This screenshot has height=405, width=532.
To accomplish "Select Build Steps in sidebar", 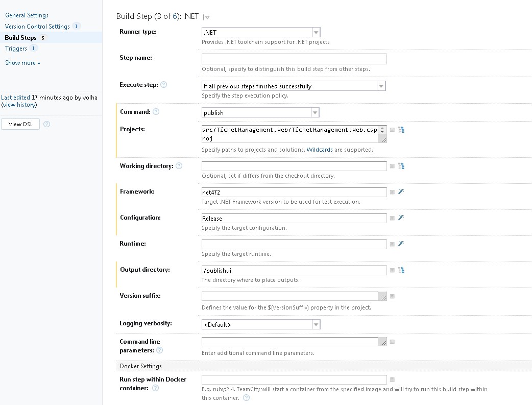I will [x=21, y=38].
